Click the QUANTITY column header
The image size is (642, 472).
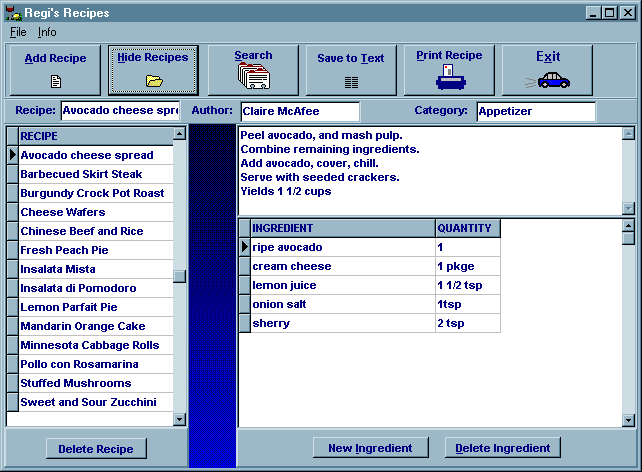(x=468, y=228)
